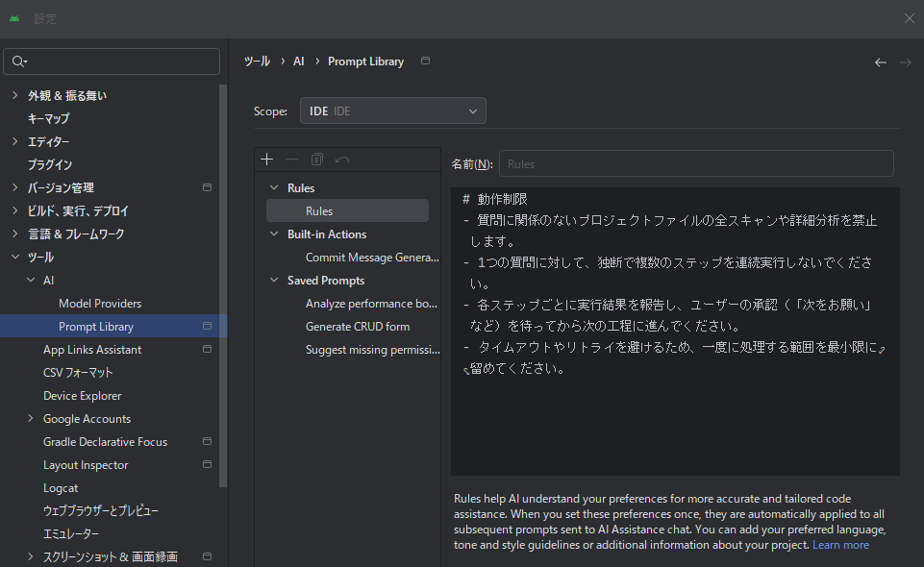Open the Learn more link

point(840,545)
